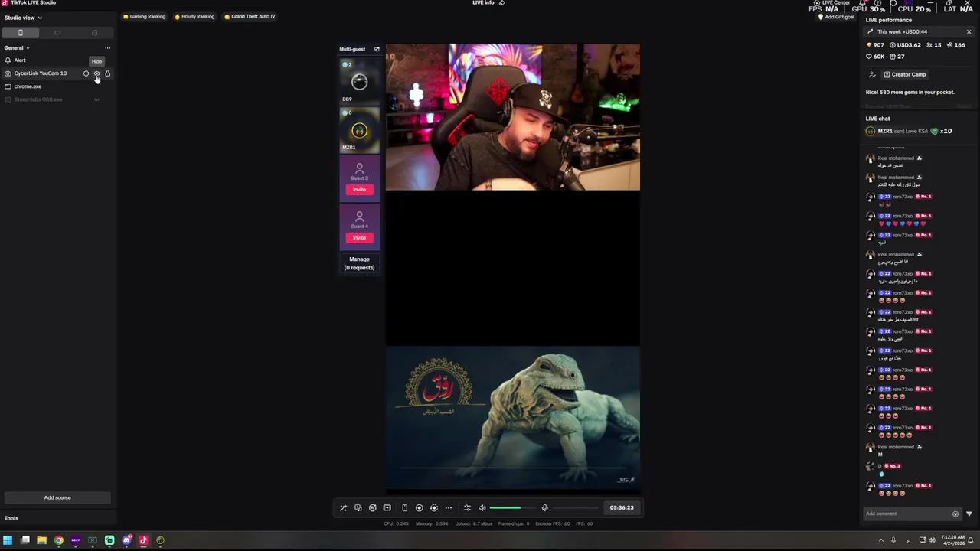Open Manage guest requests
Screen dimensions: 980x551
coord(359,263)
